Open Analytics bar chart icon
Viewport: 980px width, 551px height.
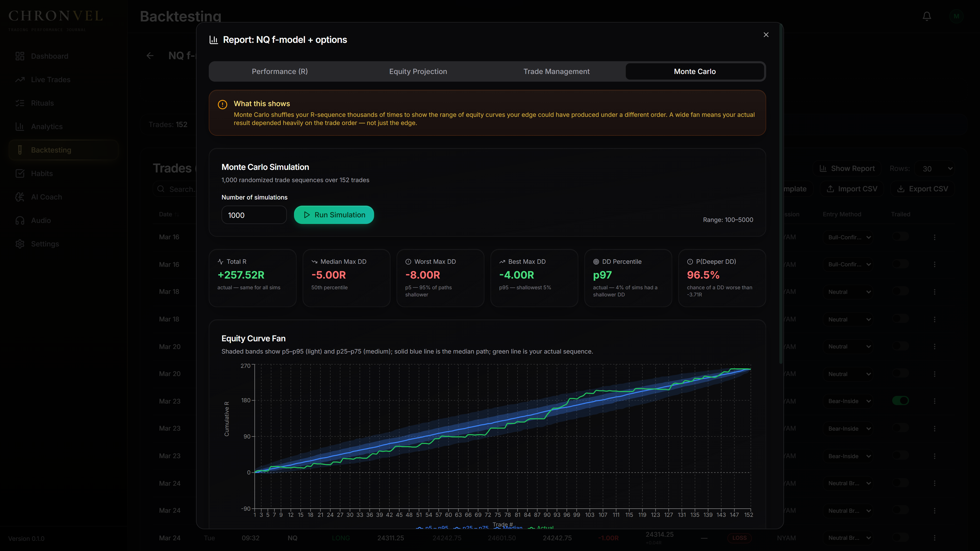tap(20, 127)
